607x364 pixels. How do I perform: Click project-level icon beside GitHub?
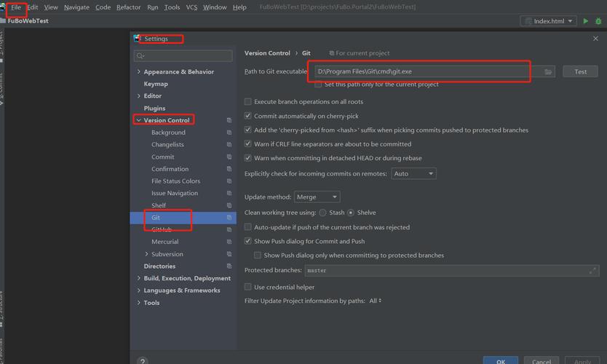pos(229,229)
